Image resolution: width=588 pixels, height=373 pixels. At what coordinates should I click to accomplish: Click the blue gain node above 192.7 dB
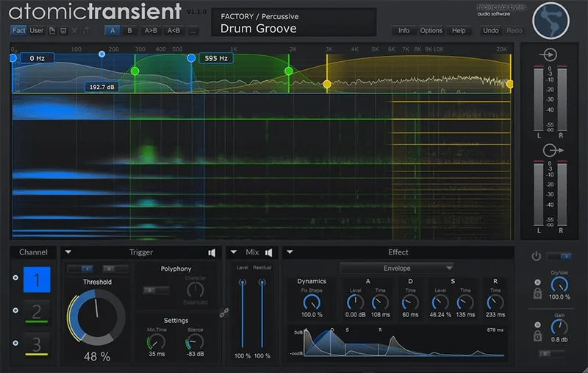(101, 54)
